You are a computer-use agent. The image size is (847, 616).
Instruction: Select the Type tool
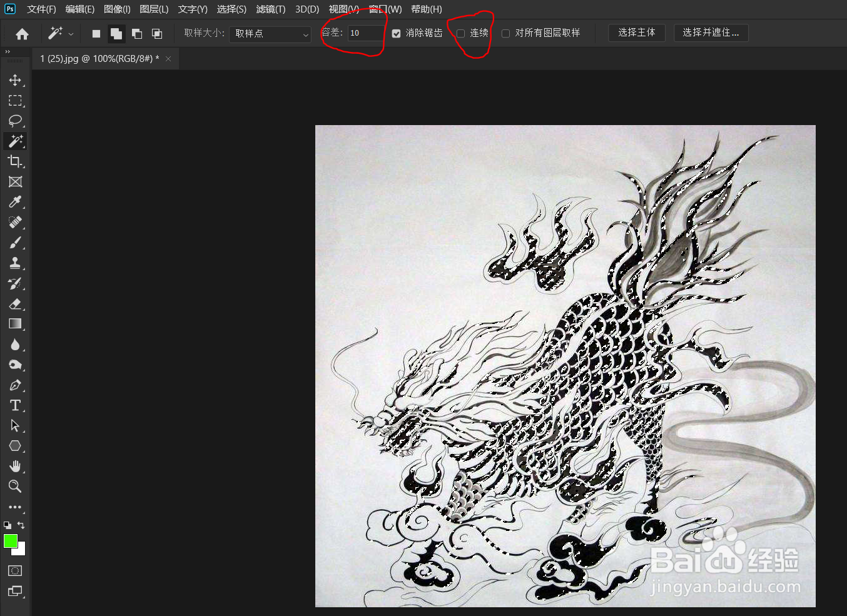point(15,405)
